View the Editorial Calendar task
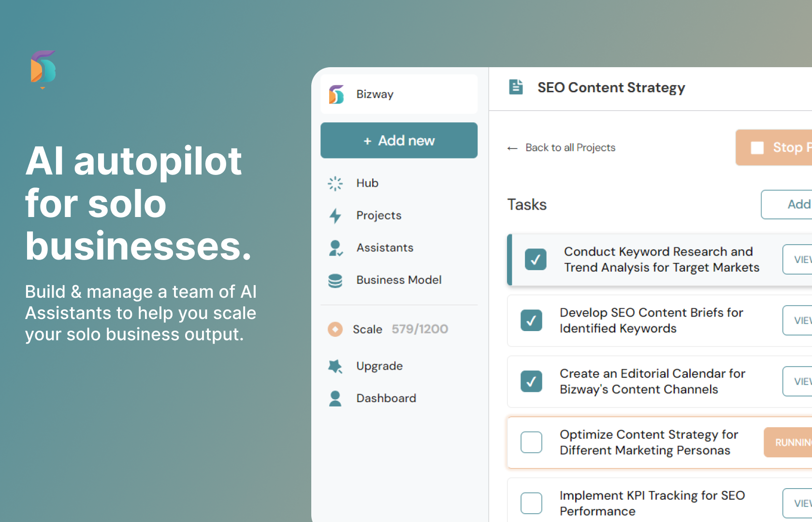 pyautogui.click(x=797, y=381)
